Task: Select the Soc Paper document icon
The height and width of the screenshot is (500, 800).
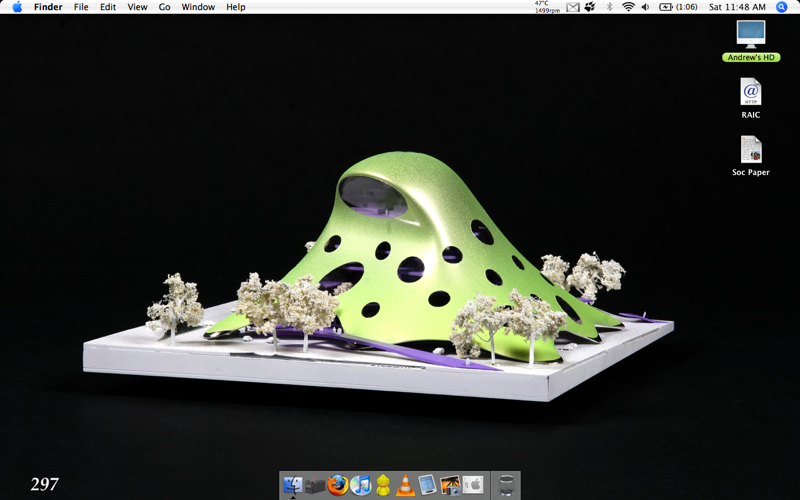Action: click(x=751, y=149)
